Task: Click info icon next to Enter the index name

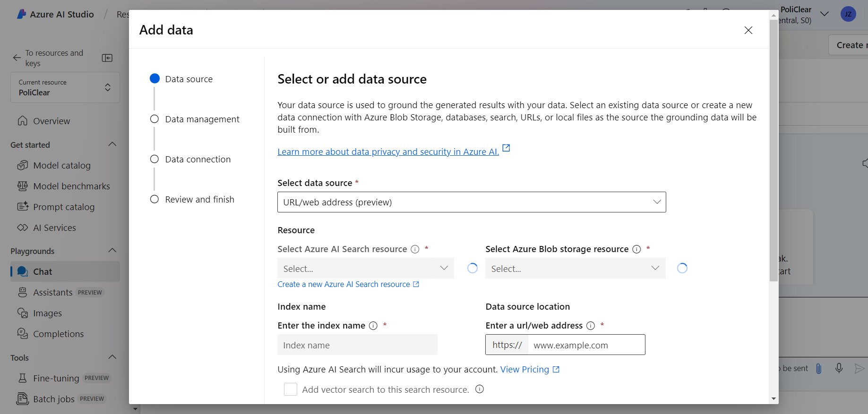Action: (x=373, y=326)
